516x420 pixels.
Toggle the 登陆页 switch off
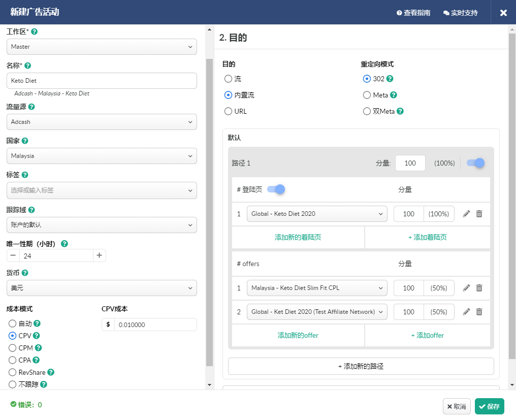click(276, 189)
